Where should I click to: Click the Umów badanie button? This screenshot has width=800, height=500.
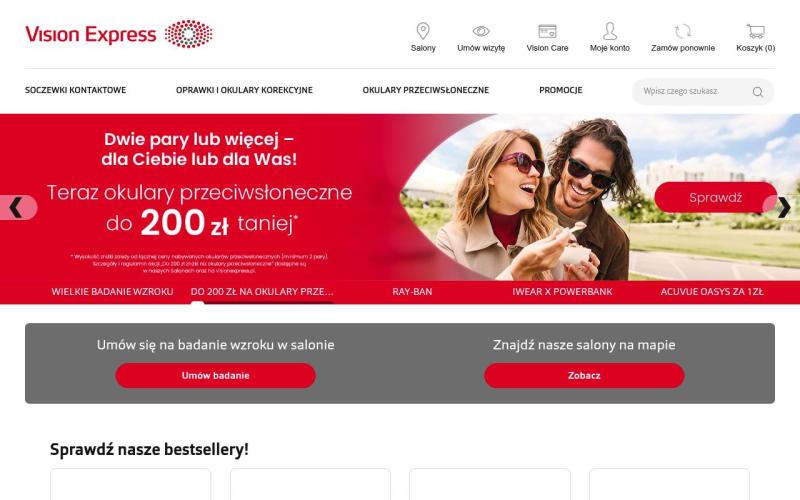click(x=215, y=376)
